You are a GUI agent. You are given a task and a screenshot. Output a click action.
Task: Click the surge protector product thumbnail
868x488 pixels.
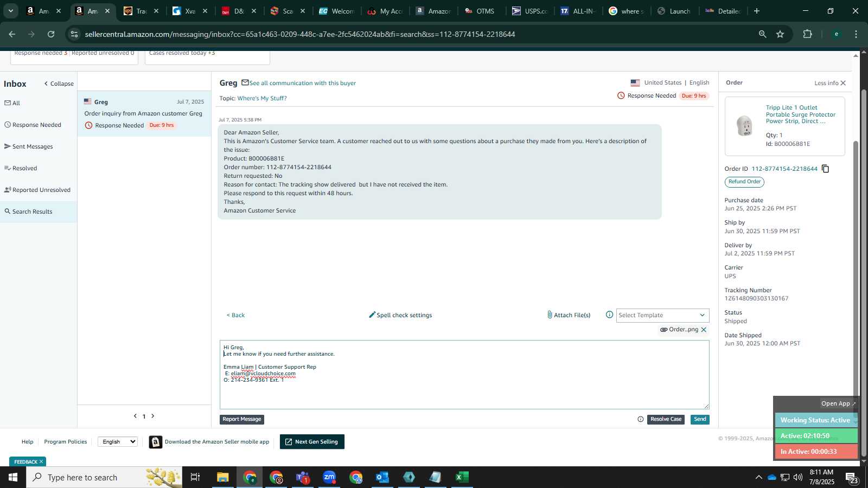coord(744,126)
